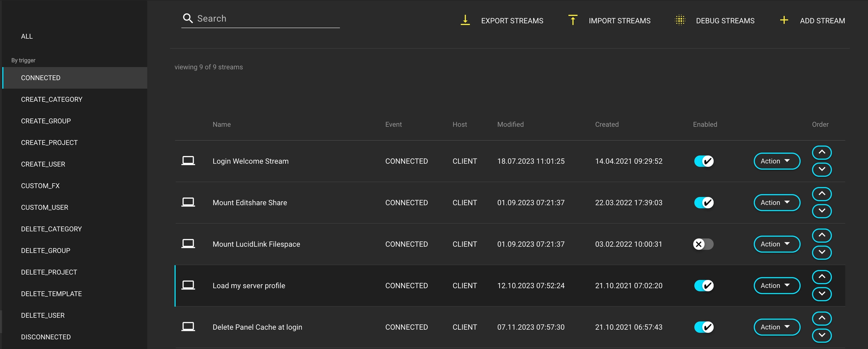
Task: Enable the Mount LucidLink Filespace stream
Action: (703, 244)
